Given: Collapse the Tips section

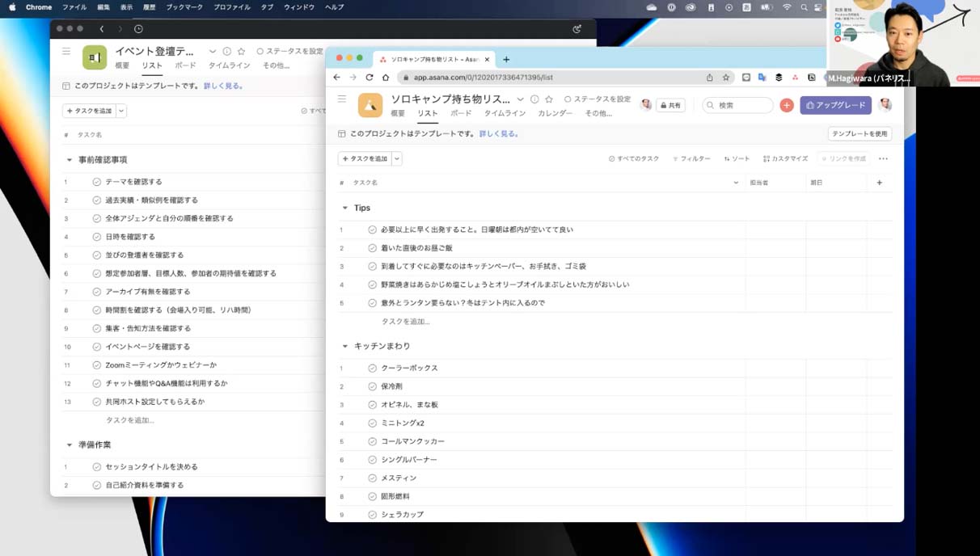Looking at the screenshot, I should pyautogui.click(x=345, y=208).
